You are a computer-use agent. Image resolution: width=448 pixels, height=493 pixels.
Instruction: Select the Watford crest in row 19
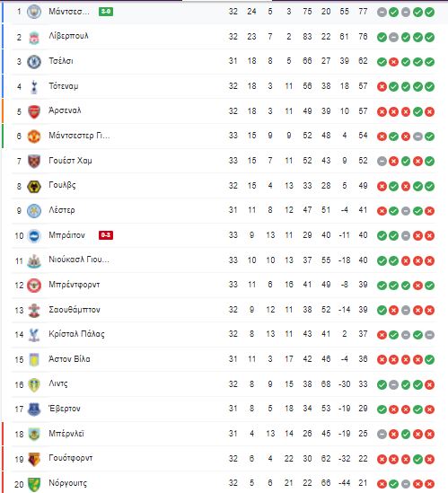click(x=33, y=460)
